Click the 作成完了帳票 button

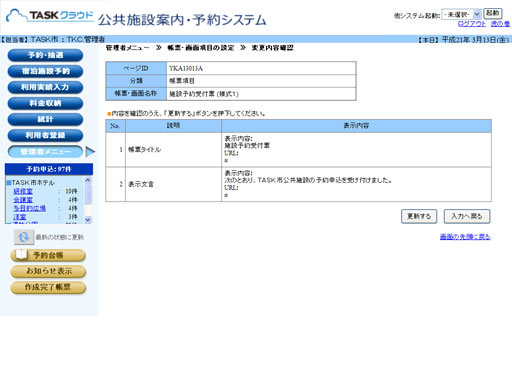point(48,287)
